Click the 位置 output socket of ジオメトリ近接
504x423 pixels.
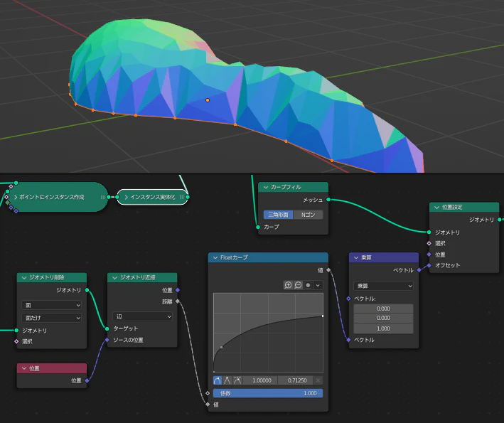point(178,290)
